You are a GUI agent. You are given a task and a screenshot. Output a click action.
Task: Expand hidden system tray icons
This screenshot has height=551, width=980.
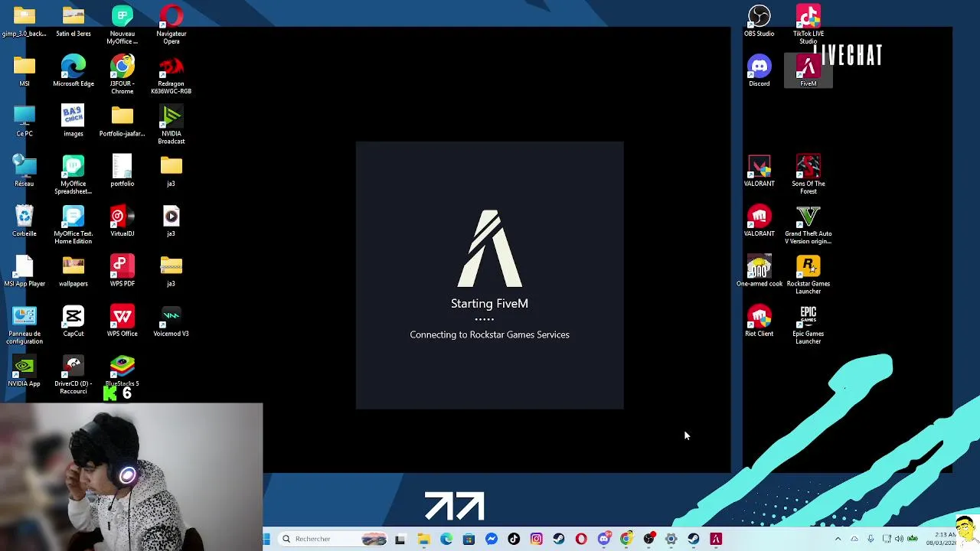point(838,539)
